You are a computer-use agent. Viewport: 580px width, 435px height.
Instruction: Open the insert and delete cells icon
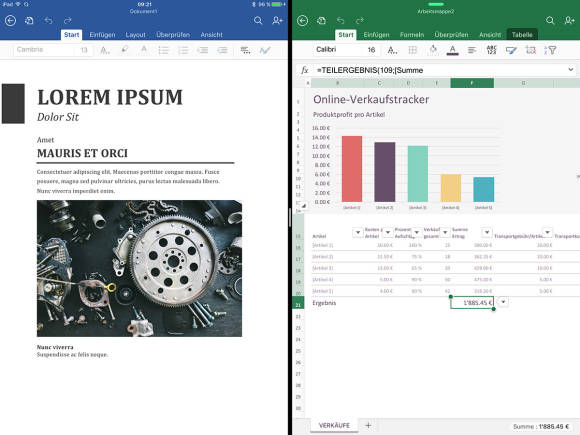(531, 50)
